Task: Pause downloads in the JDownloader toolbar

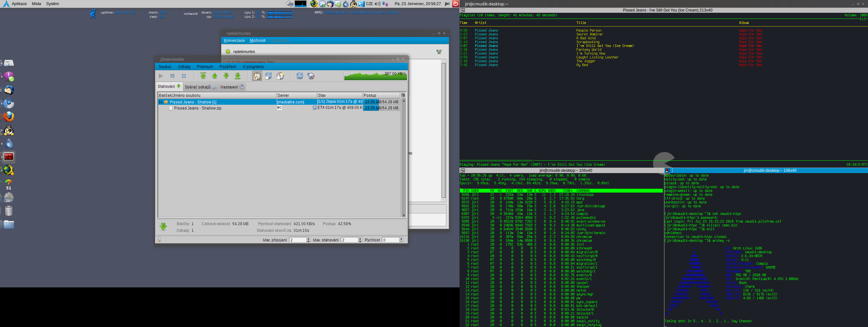Action: (x=172, y=76)
